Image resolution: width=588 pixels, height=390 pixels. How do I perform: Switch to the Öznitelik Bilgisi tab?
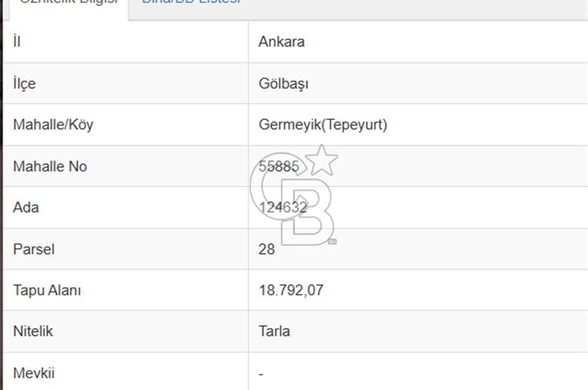coord(68,3)
